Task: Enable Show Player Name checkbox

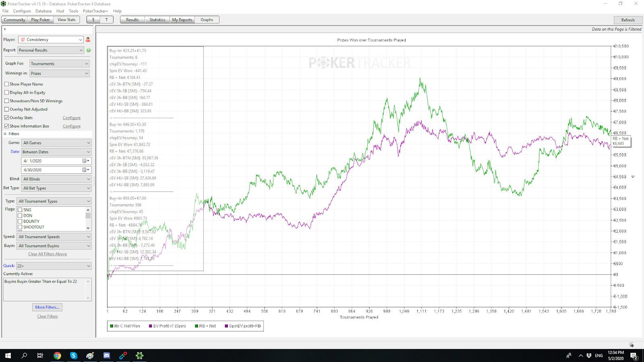Action: click(x=6, y=84)
